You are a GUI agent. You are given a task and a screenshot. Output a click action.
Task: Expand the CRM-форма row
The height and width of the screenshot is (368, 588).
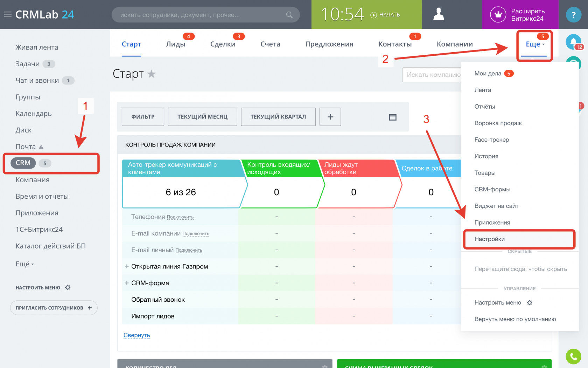click(127, 283)
